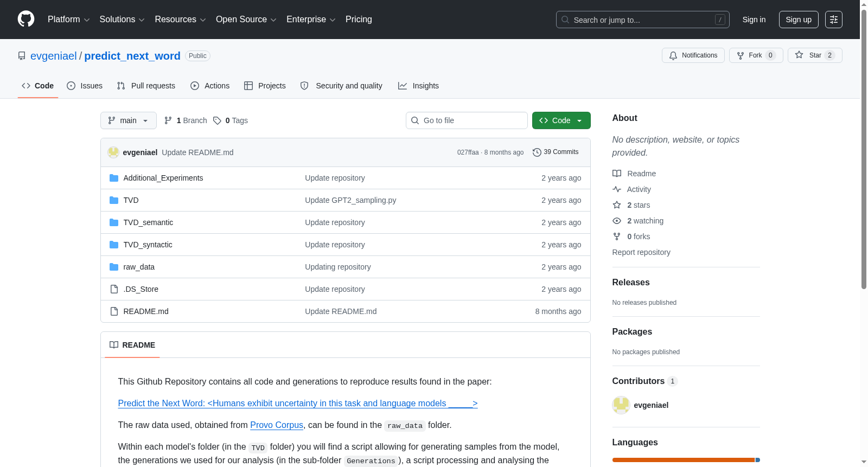Open the predict_next_word repository link
This screenshot has height=467, width=868.
(132, 56)
